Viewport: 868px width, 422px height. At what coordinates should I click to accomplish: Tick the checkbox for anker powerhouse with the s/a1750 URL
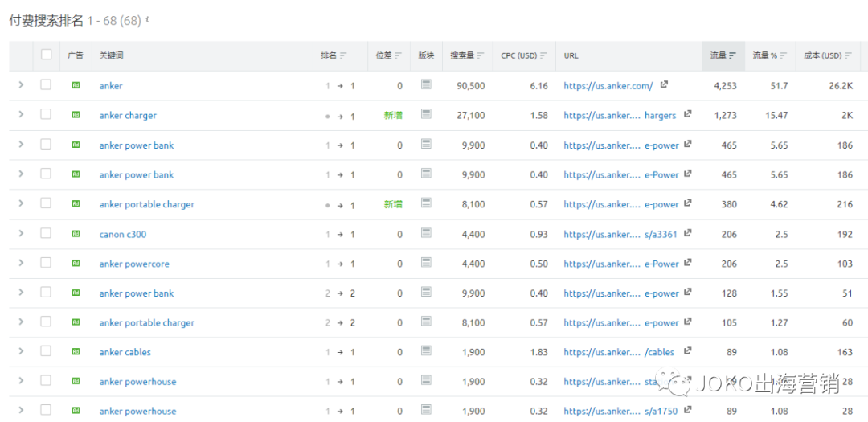coord(46,411)
